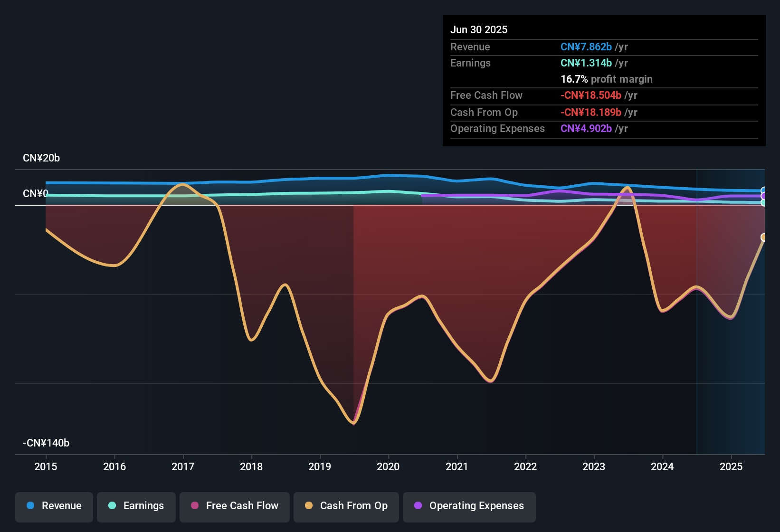Click the Operating Expenses tooltip label
The height and width of the screenshot is (532, 780).
click(497, 128)
